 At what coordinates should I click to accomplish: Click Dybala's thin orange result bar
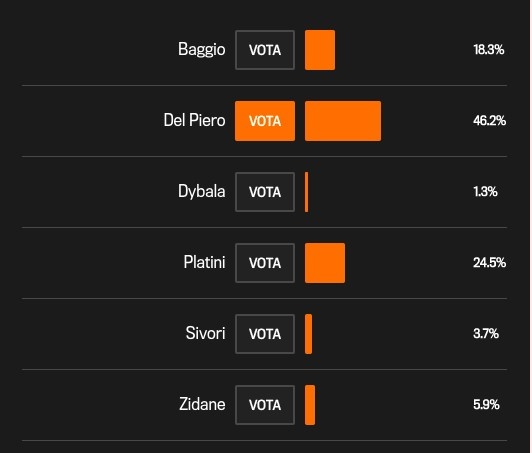click(307, 192)
